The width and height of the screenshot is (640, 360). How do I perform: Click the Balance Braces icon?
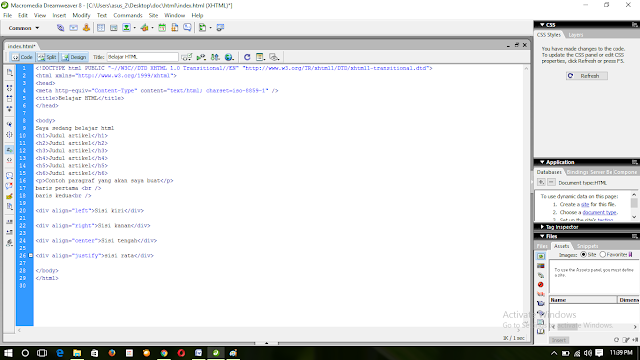[x=9, y=135]
